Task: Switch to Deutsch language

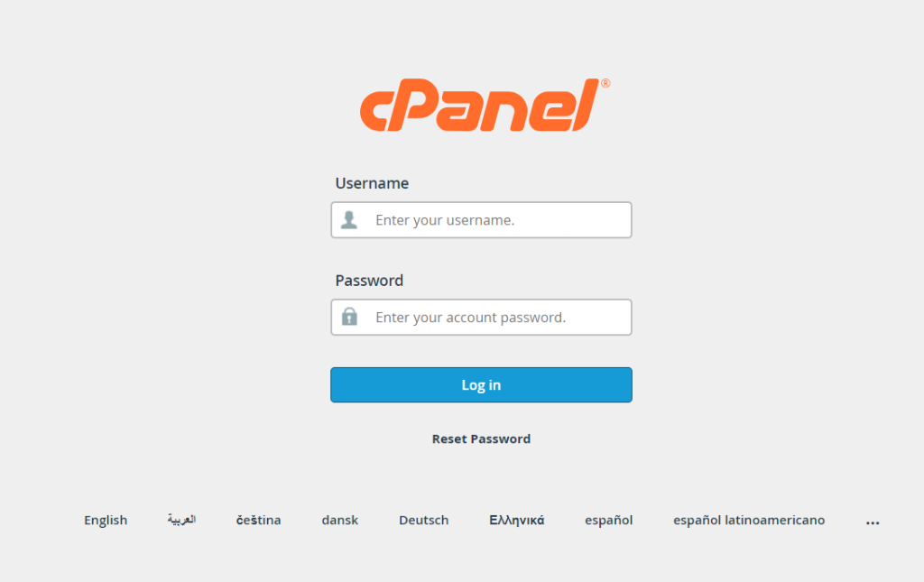Action: 423,521
